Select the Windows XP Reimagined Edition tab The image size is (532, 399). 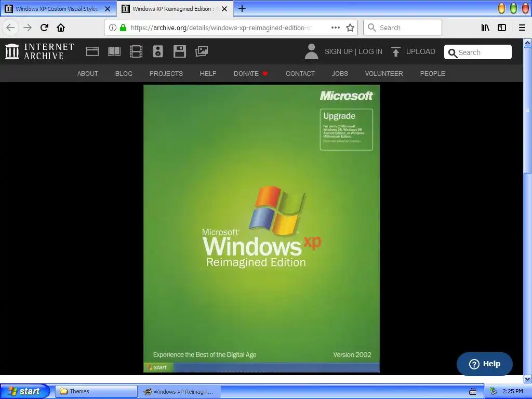175,9
